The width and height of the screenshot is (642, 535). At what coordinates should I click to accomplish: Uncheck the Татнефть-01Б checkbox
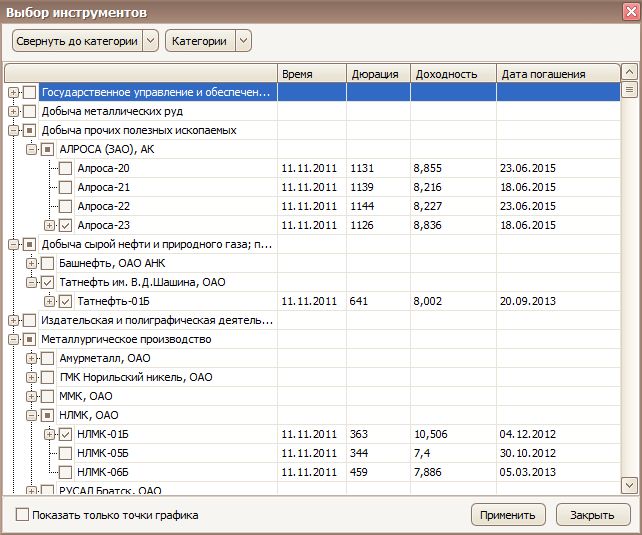65,301
